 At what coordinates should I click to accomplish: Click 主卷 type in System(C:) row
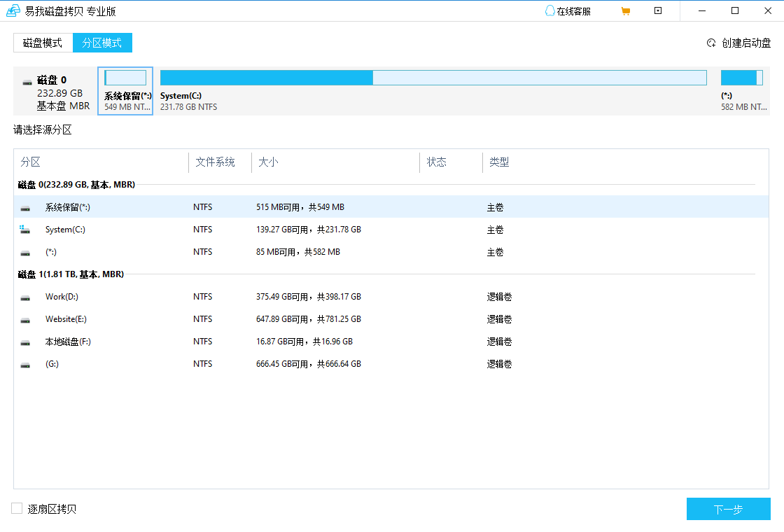pos(495,230)
